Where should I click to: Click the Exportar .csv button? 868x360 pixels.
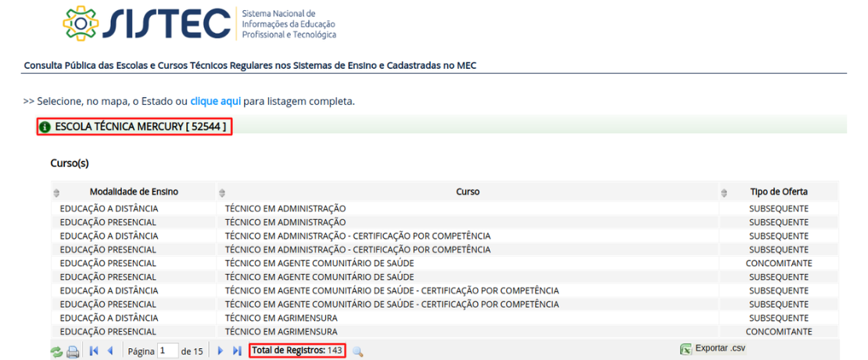(x=713, y=350)
